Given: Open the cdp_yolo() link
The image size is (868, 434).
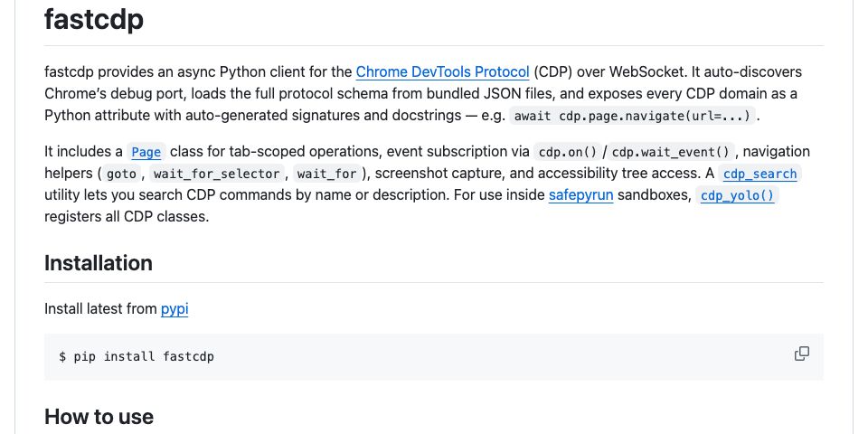Looking at the screenshot, I should pos(738,195).
